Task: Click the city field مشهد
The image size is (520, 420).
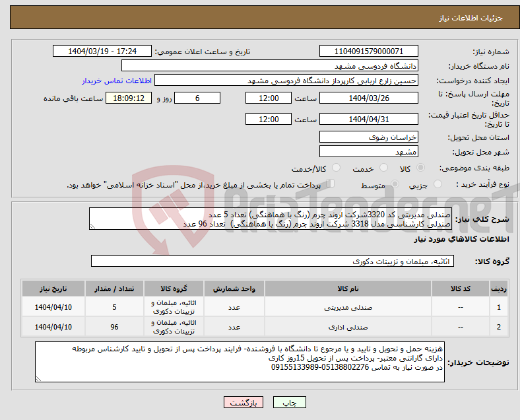Action: pos(368,152)
